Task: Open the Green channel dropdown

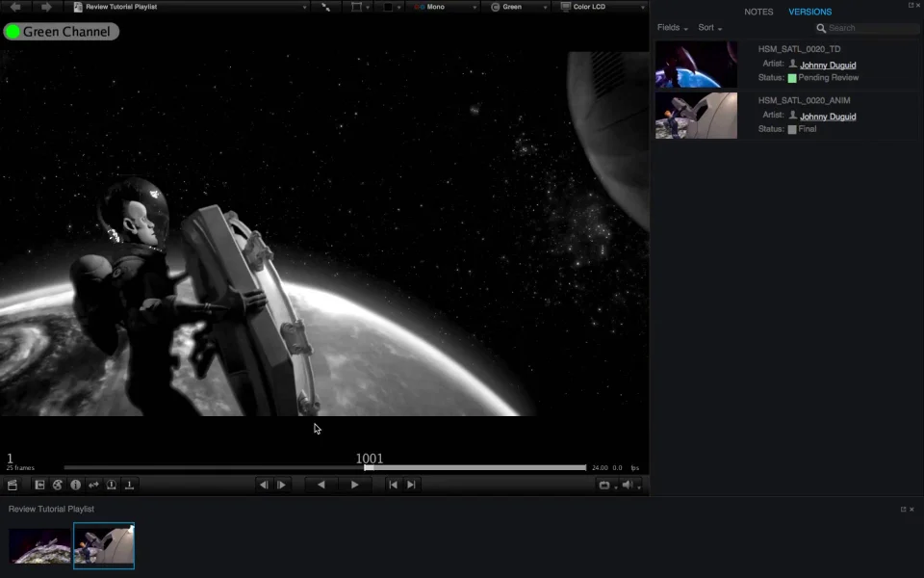Action: point(519,7)
